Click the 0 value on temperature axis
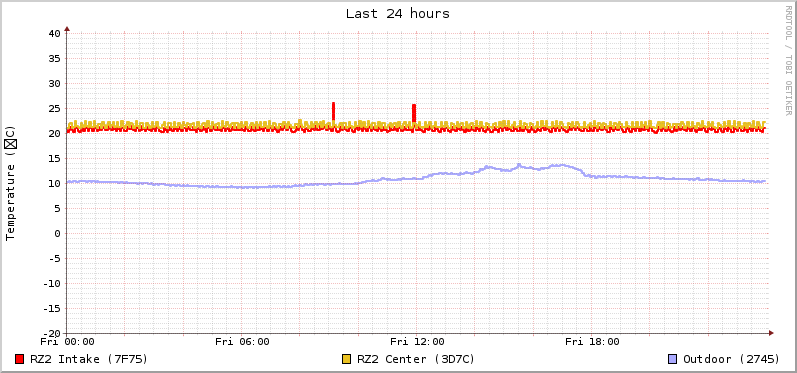Screen dimensions: 797x373 (57, 233)
